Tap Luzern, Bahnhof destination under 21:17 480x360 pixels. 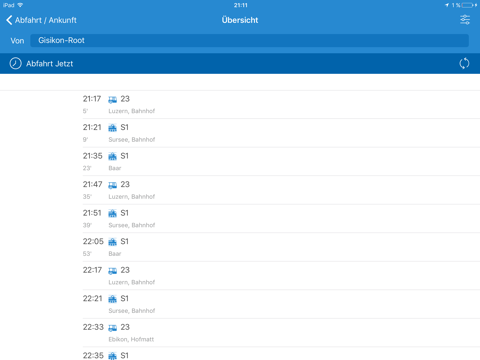pyautogui.click(x=132, y=111)
